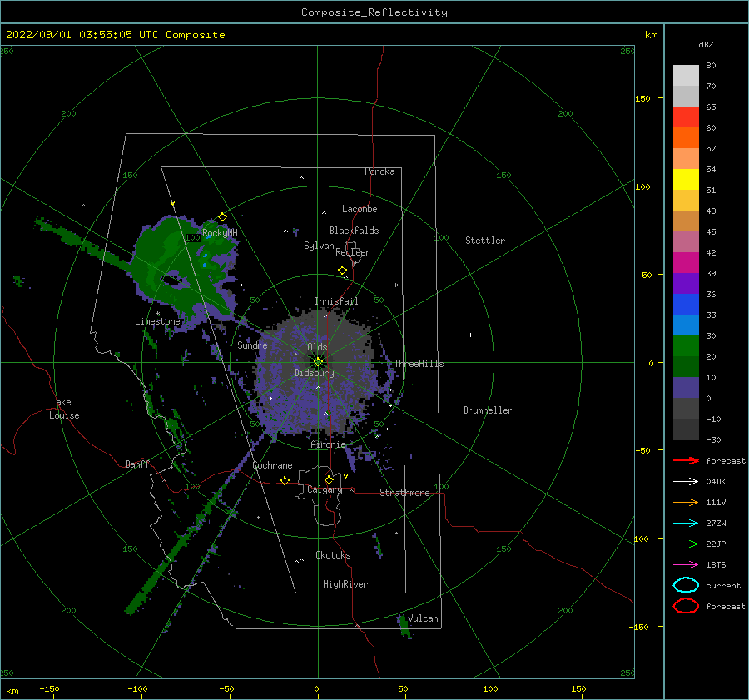Click the Drumheller city label
749x700 pixels.
488,410
